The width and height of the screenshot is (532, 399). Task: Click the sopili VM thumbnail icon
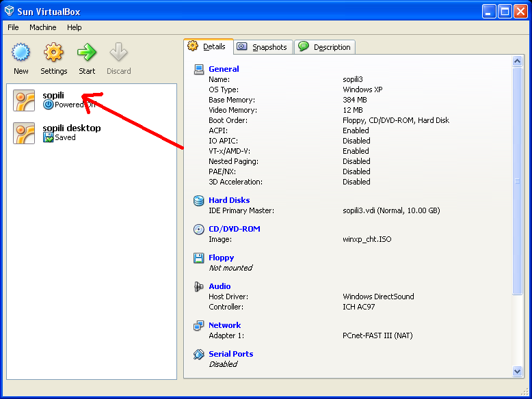coord(24,100)
